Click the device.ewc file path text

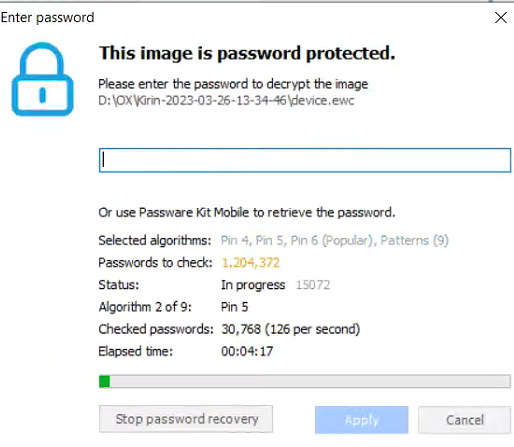(226, 100)
